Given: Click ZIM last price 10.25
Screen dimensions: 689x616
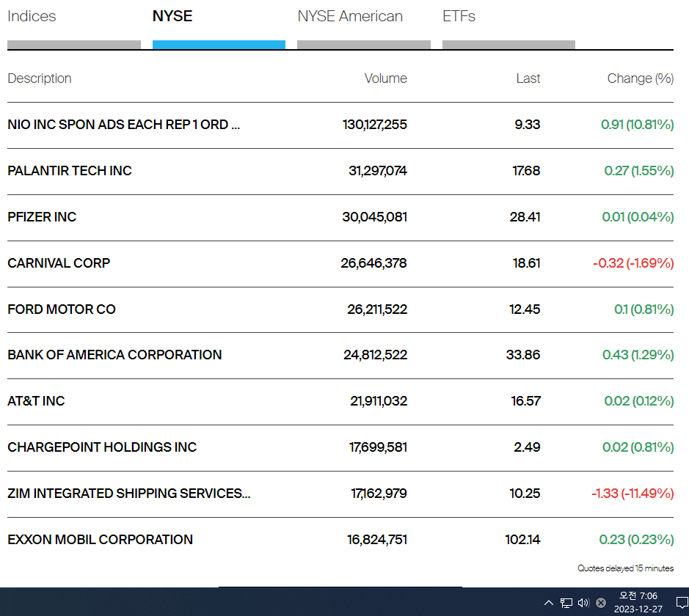Looking at the screenshot, I should tap(525, 494).
